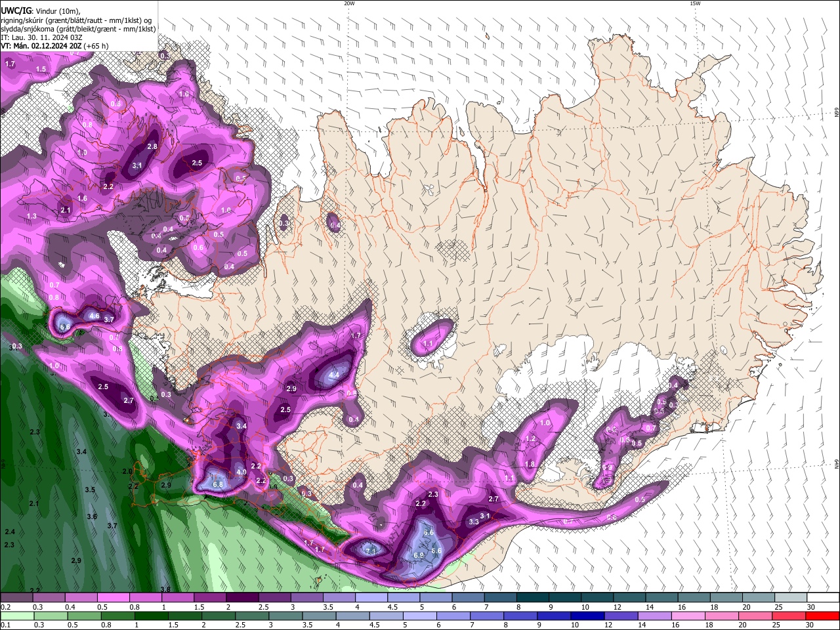Pick the pale green 0.1–0.3 swatch in lower legend

click(x=17, y=616)
